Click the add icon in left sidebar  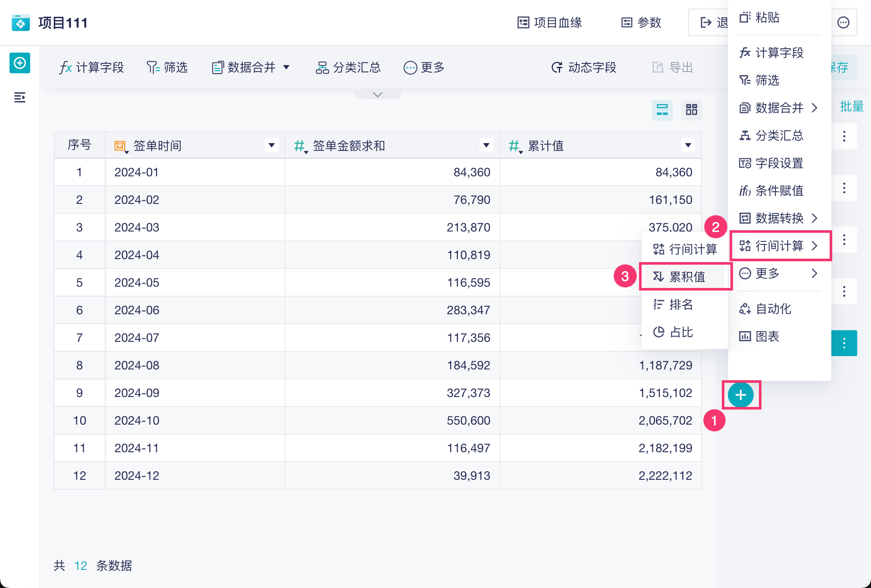click(20, 63)
